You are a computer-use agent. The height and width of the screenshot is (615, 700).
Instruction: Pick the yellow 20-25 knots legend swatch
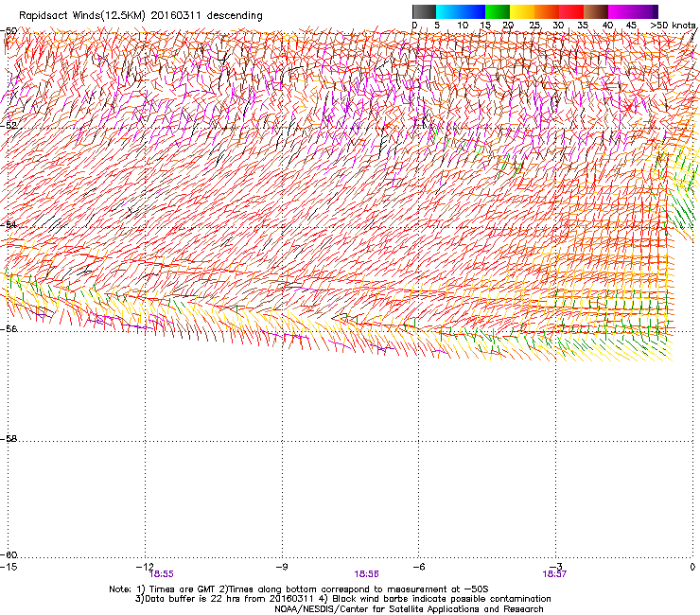522,11
